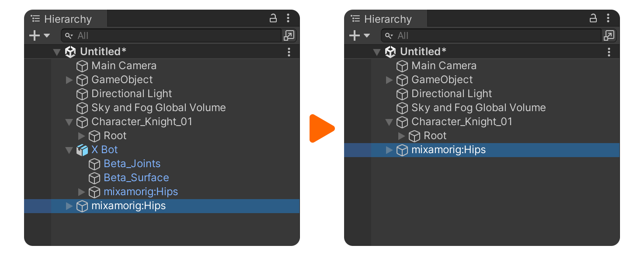Open scene search window icon in left panel

pos(289,35)
